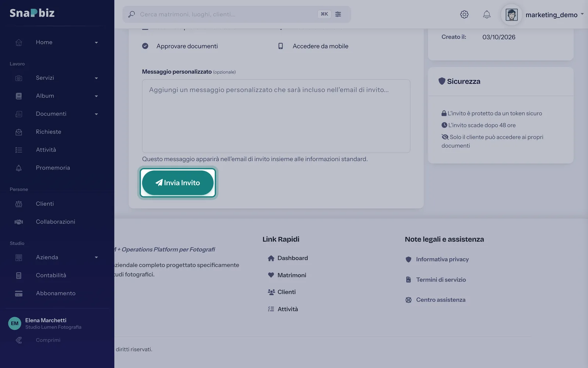Click the Centro assistenza lifebuoy icon
Viewport: 588px width, 368px height.
coord(408,300)
